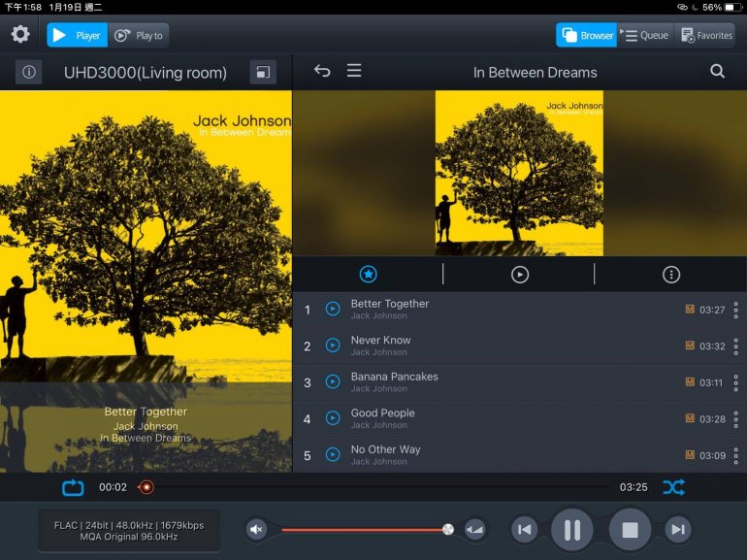The height and width of the screenshot is (560, 747).
Task: Skip to next track
Action: (x=678, y=529)
